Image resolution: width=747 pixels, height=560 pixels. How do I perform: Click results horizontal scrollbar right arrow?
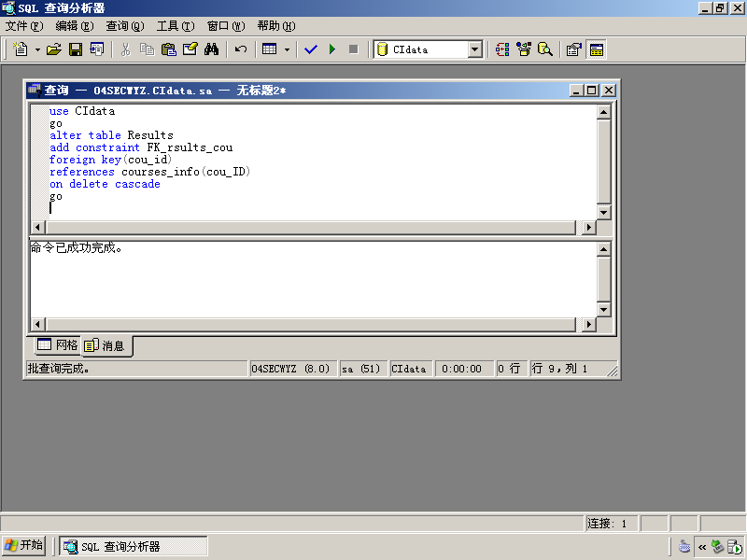point(589,324)
